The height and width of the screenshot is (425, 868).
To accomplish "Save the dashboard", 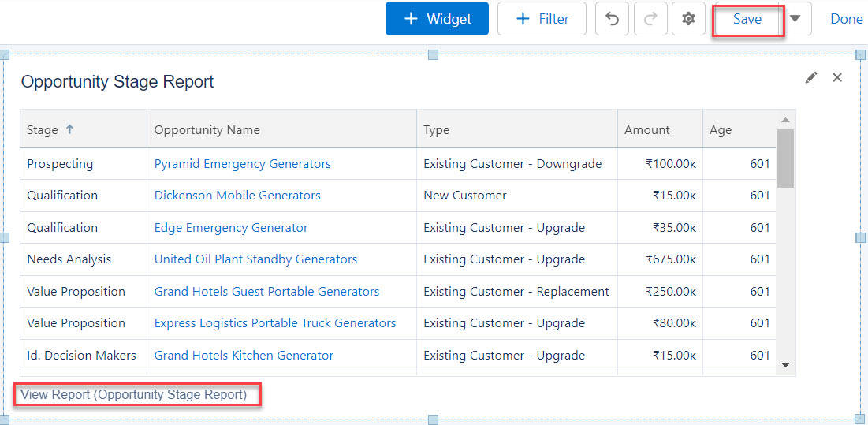I will tap(747, 20).
